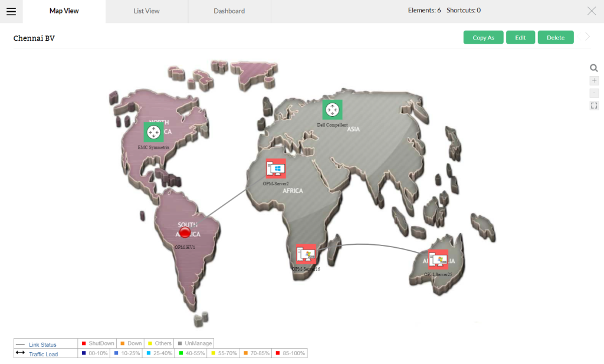Click the Delete button
Image resolution: width=604 pixels, height=364 pixels.
[x=556, y=38]
